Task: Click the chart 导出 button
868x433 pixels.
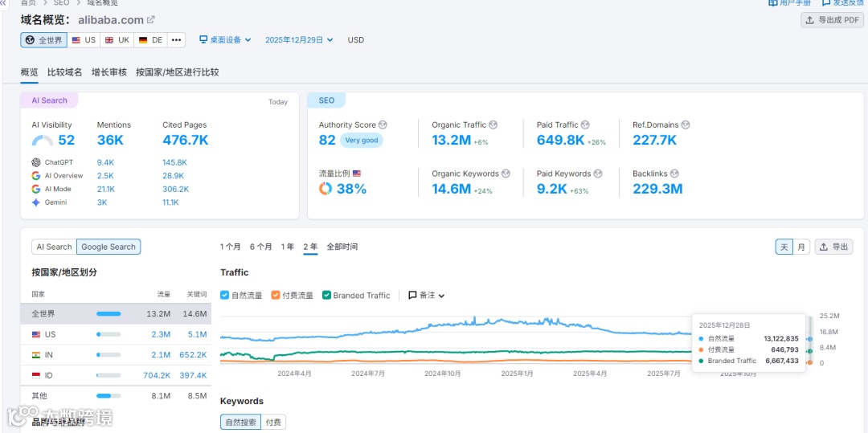Action: click(833, 247)
